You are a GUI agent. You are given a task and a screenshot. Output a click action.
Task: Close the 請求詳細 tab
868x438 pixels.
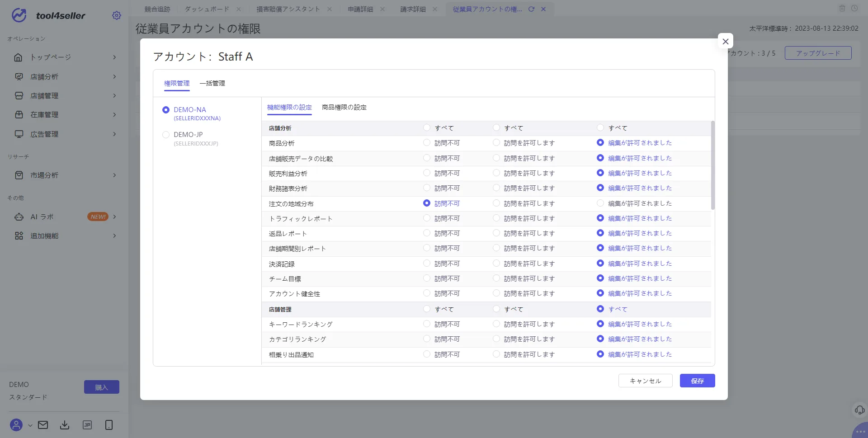click(435, 9)
